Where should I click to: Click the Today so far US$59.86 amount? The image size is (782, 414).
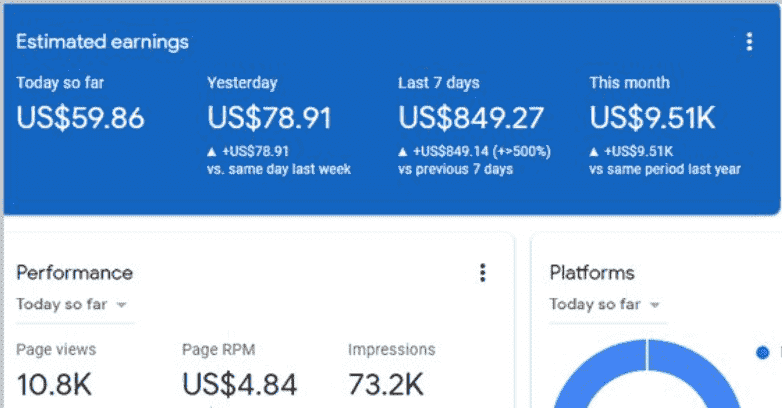coord(81,118)
